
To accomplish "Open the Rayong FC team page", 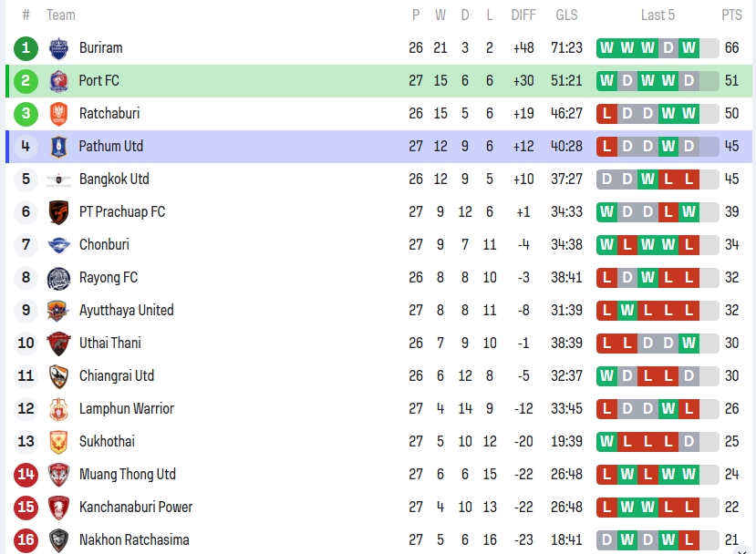I will (109, 278).
